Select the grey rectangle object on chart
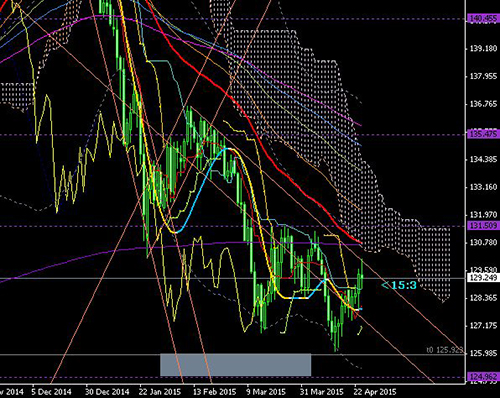500x398 pixels. pos(236,365)
